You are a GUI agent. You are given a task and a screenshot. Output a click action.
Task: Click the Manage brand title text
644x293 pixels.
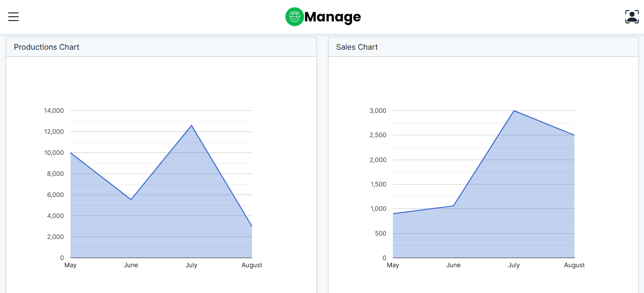[333, 17]
